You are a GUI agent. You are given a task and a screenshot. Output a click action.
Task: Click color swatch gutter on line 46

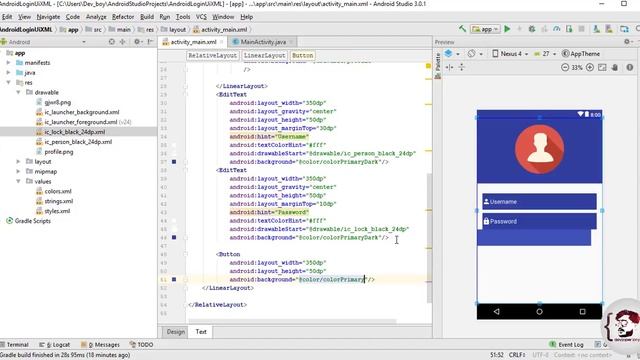174,238
